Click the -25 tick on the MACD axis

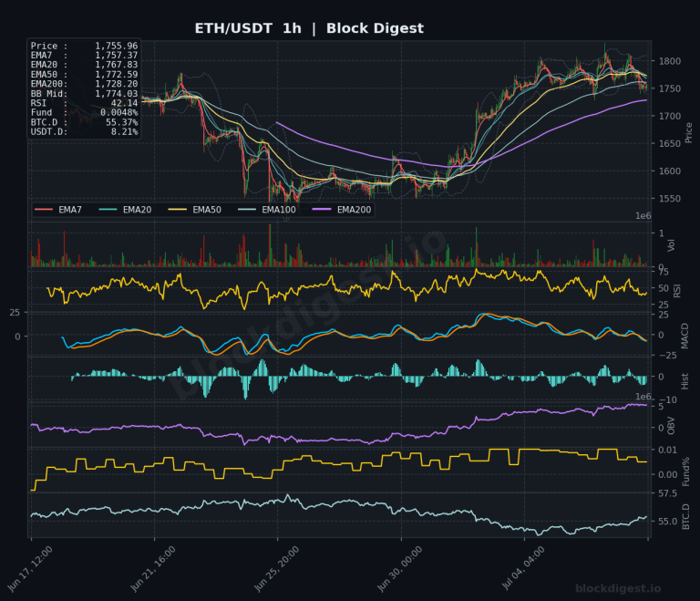click(668, 356)
